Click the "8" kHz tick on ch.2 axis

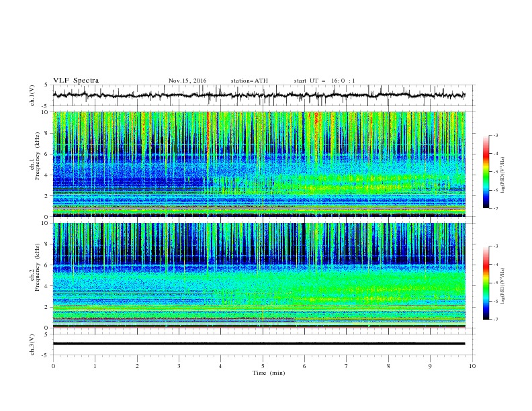pyautogui.click(x=47, y=244)
